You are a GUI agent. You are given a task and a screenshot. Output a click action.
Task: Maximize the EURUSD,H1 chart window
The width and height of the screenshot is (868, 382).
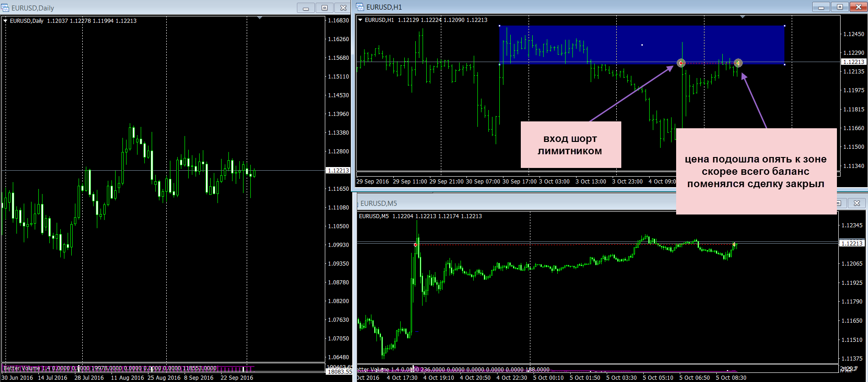click(x=840, y=7)
